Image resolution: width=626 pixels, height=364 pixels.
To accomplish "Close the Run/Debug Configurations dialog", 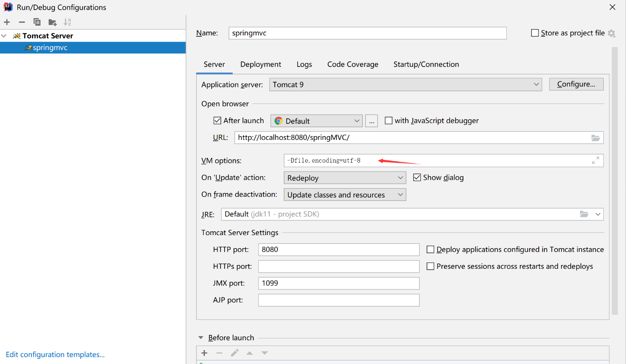I will click(x=613, y=7).
